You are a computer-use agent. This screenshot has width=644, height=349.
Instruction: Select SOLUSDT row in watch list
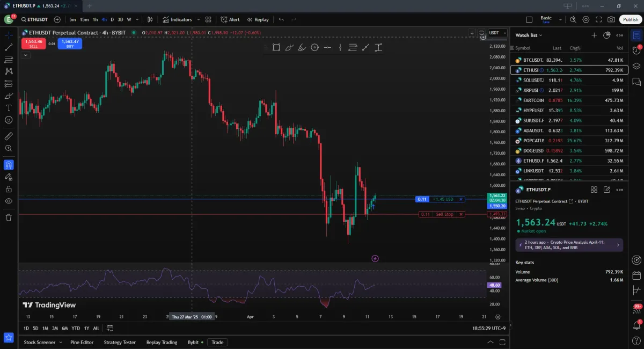tap(569, 80)
